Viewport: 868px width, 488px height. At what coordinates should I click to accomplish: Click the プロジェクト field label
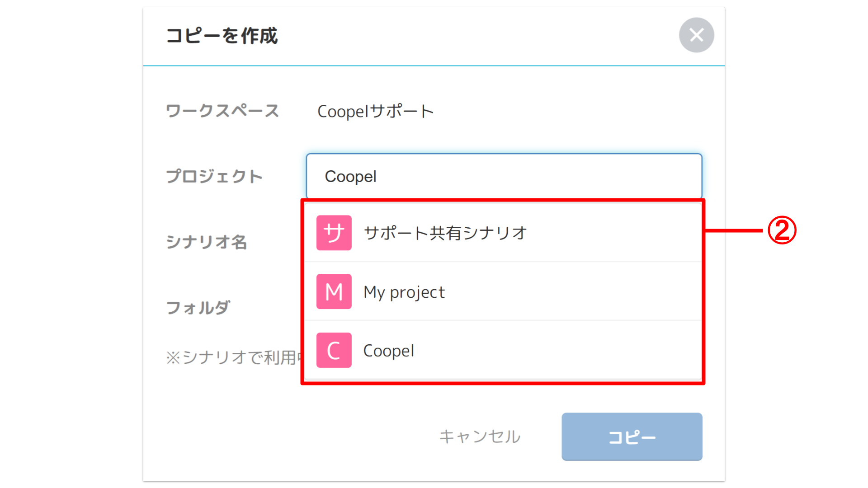coord(214,176)
